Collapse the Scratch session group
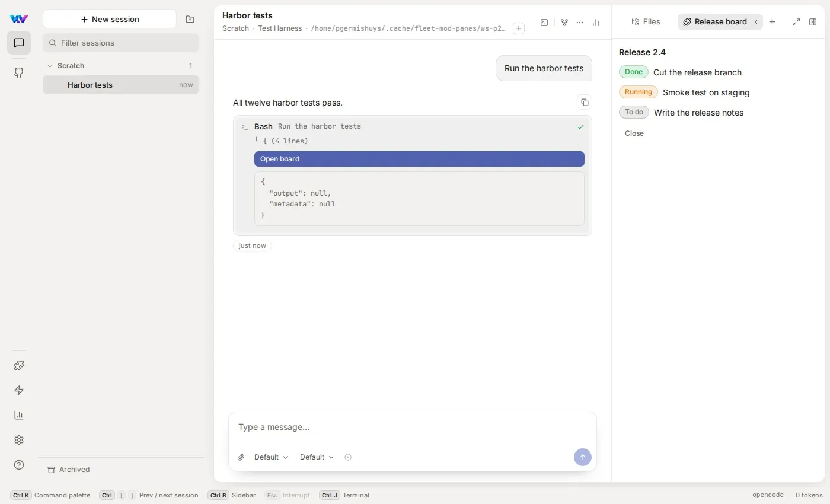 (x=121, y=66)
